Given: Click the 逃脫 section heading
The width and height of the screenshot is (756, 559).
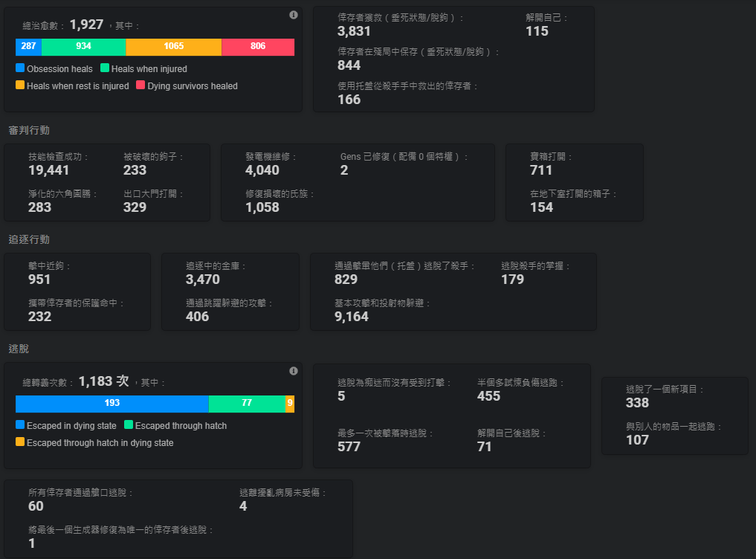Looking at the screenshot, I should pyautogui.click(x=19, y=349).
